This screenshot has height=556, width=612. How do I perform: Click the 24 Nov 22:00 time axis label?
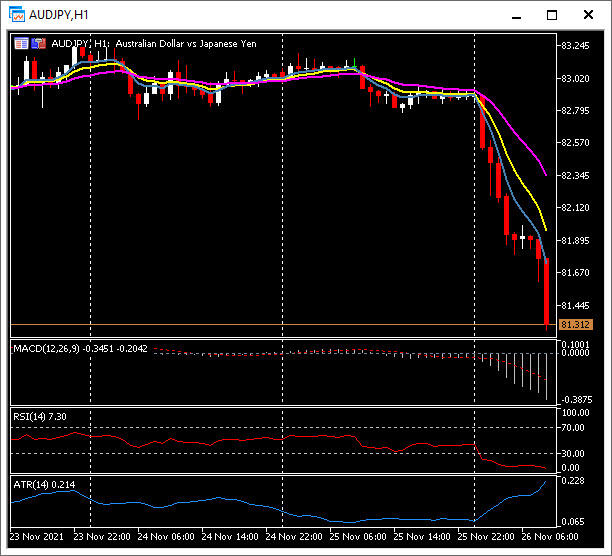pos(294,536)
